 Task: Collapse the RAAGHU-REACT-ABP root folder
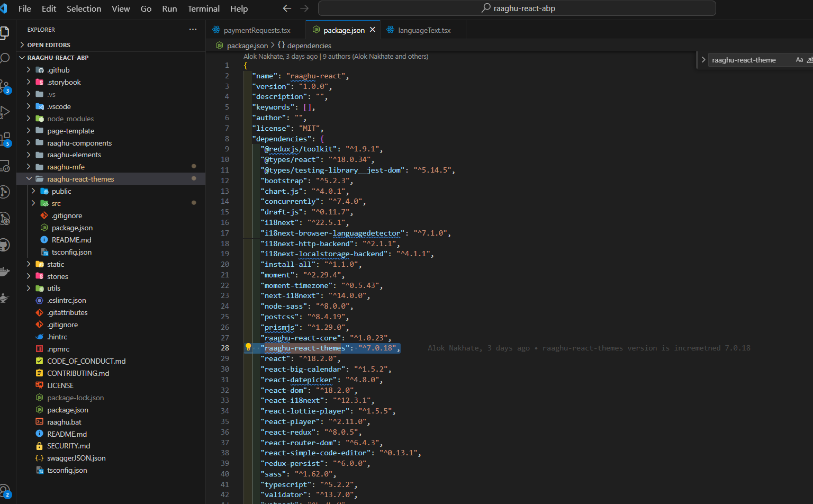click(x=111, y=58)
